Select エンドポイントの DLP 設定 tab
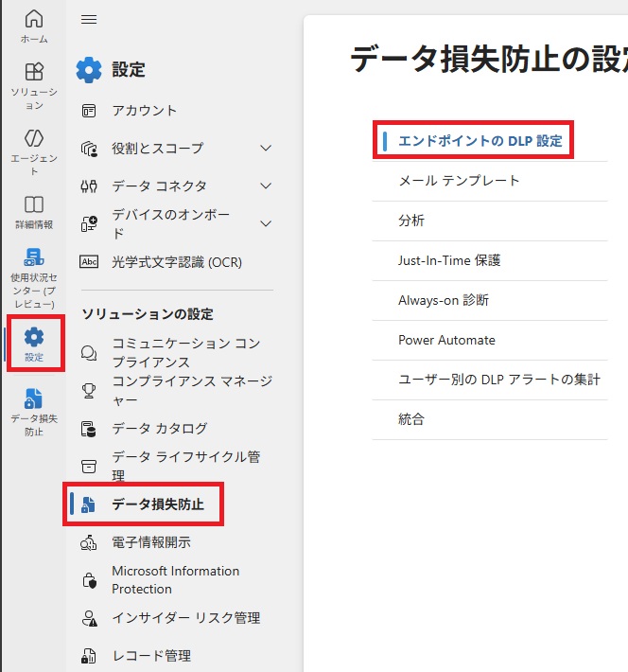 point(480,141)
